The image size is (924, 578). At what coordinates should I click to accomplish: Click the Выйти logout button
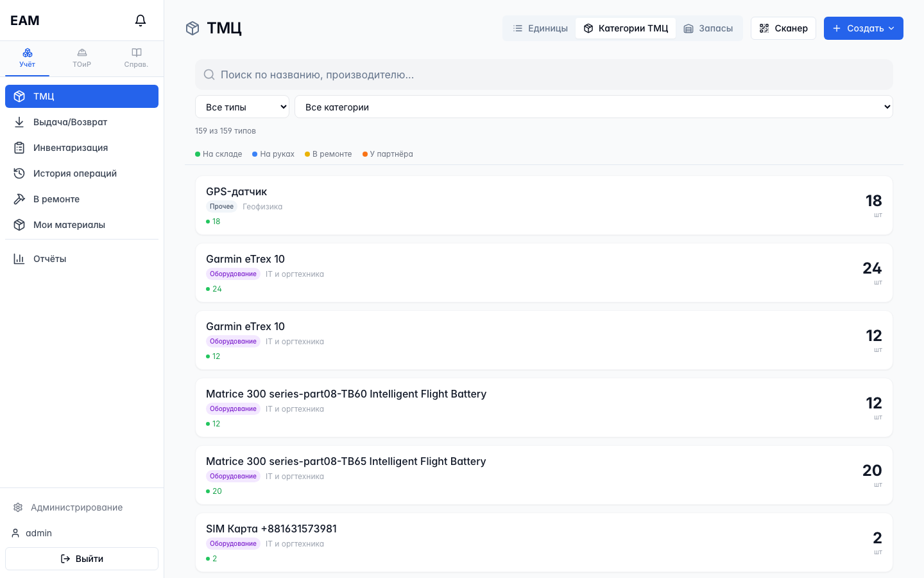[x=81, y=559]
